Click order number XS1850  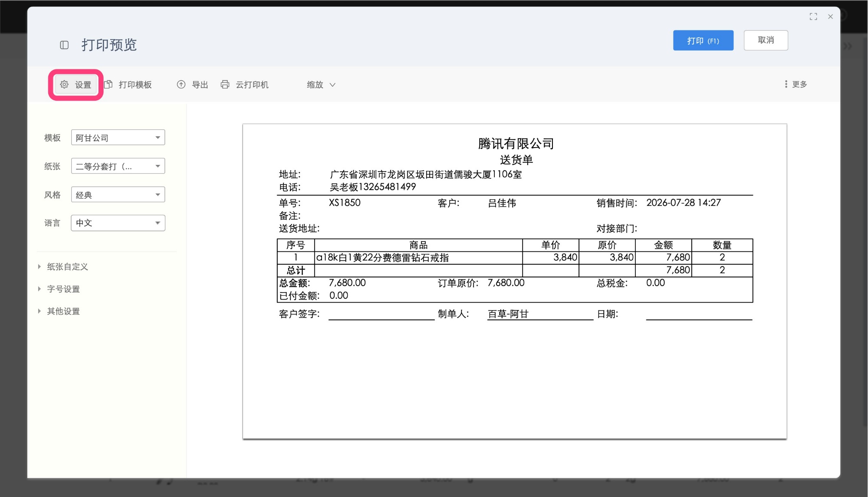coord(345,203)
